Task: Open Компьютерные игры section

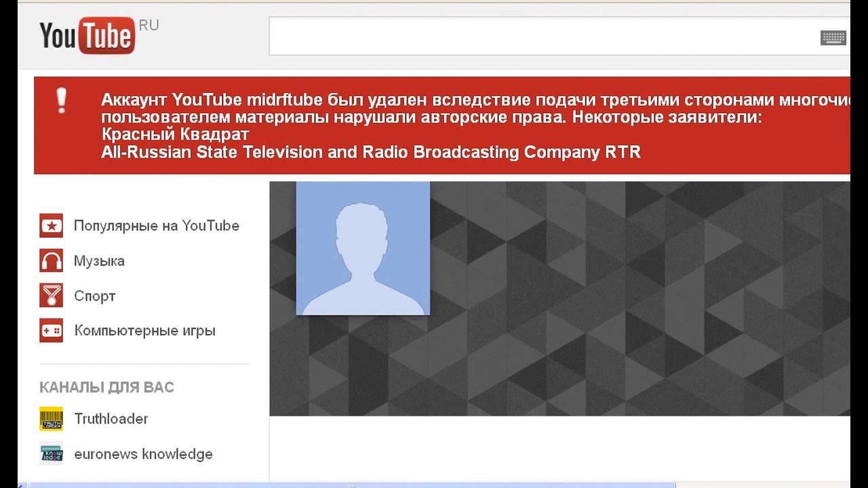Action: pos(144,331)
